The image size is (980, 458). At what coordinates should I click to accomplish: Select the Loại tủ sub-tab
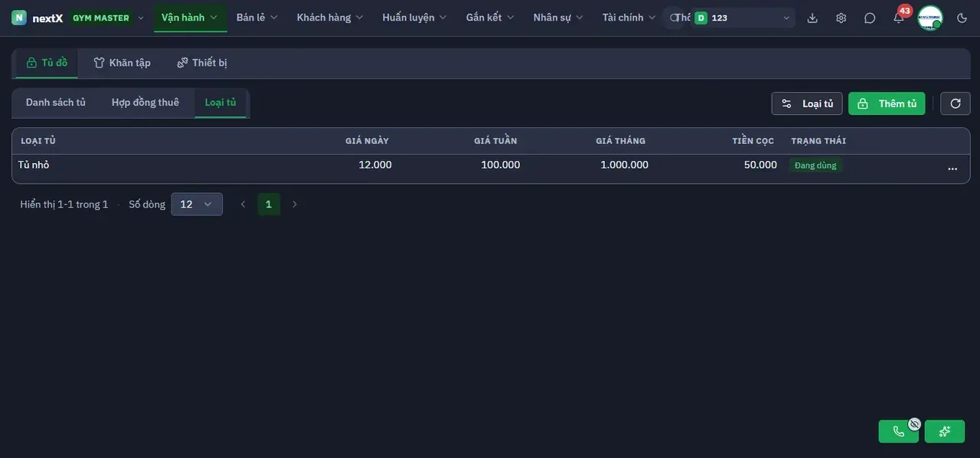[220, 103]
